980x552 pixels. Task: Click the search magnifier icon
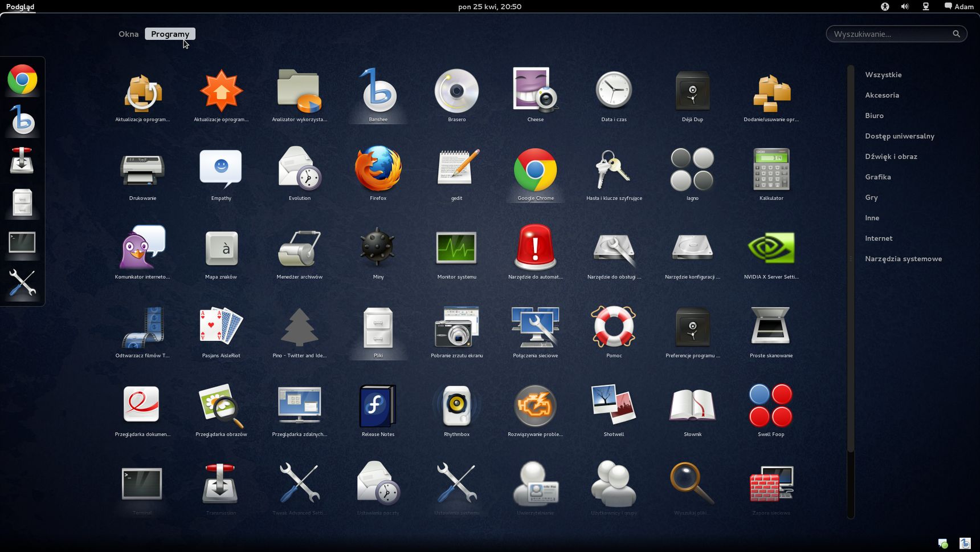[x=956, y=34]
